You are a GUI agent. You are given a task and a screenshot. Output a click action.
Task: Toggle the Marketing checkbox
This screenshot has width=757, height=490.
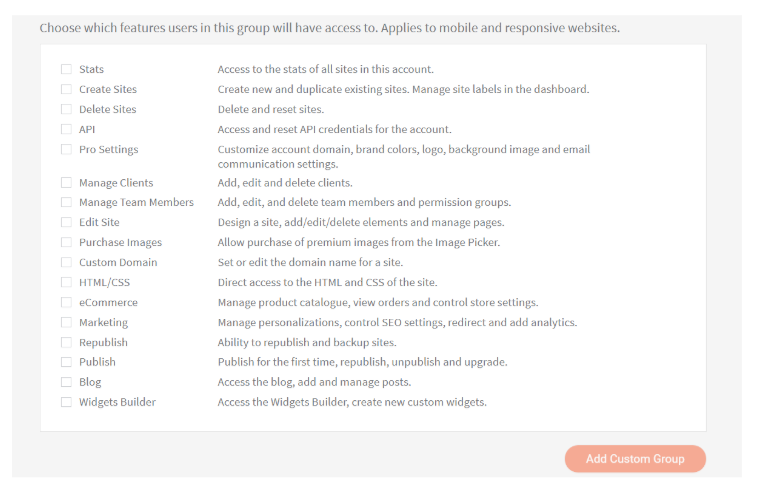click(66, 322)
